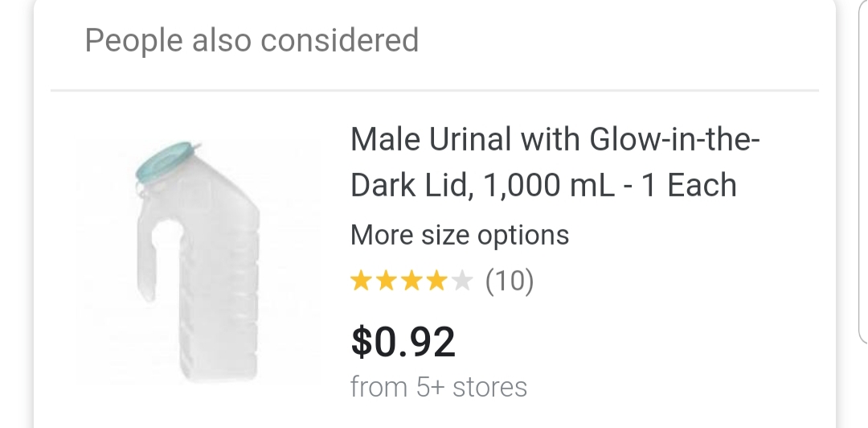Click the "Dark Lid, 1,000 mL - 1 Each" line
Image resolution: width=868 pixels, height=428 pixels.
pyautogui.click(x=543, y=185)
